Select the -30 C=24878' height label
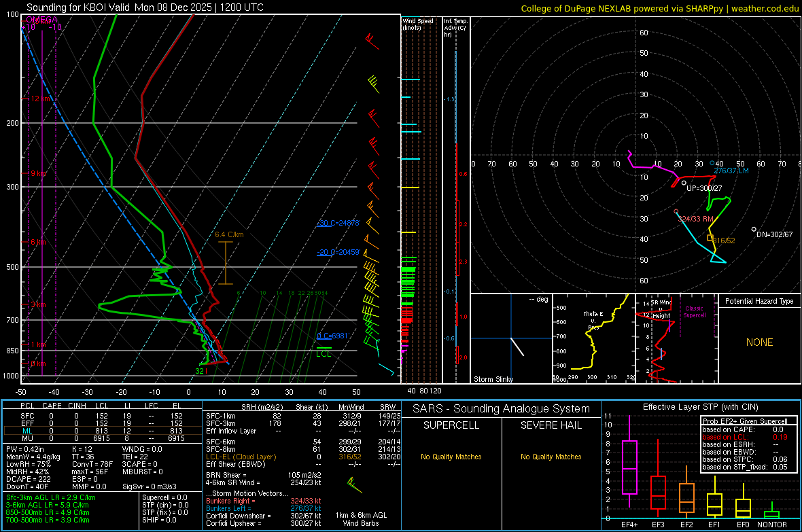Image resolution: width=802 pixels, height=532 pixels. click(x=338, y=223)
